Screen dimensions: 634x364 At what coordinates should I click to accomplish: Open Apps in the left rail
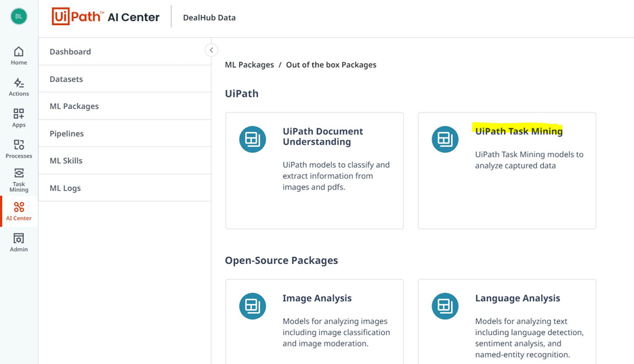click(x=18, y=118)
